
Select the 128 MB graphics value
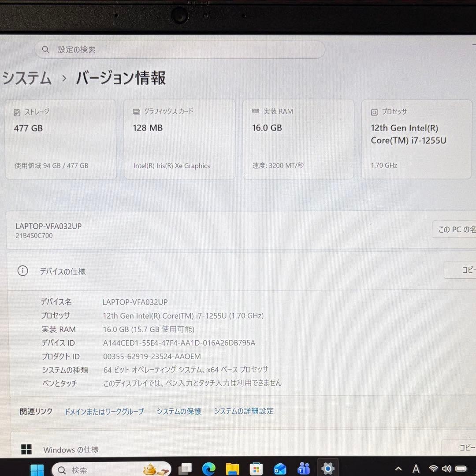tap(148, 128)
